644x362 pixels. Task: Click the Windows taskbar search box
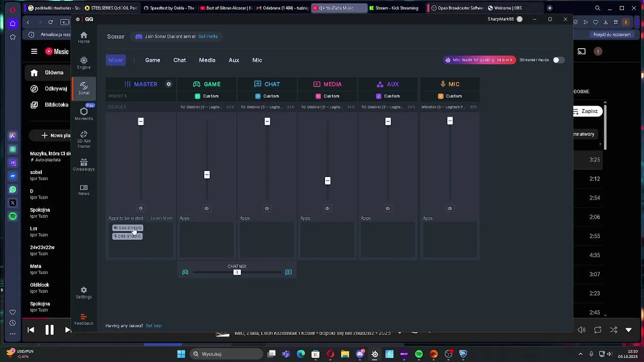(x=226, y=354)
